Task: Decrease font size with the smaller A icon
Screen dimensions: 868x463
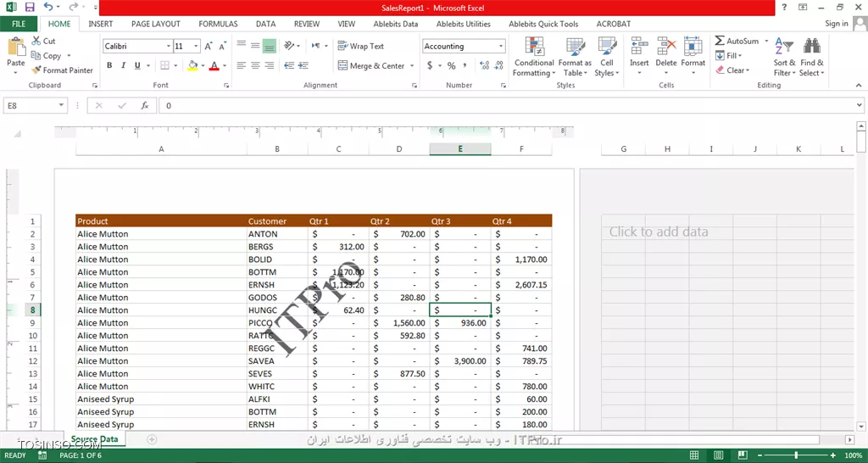Action: [223, 47]
